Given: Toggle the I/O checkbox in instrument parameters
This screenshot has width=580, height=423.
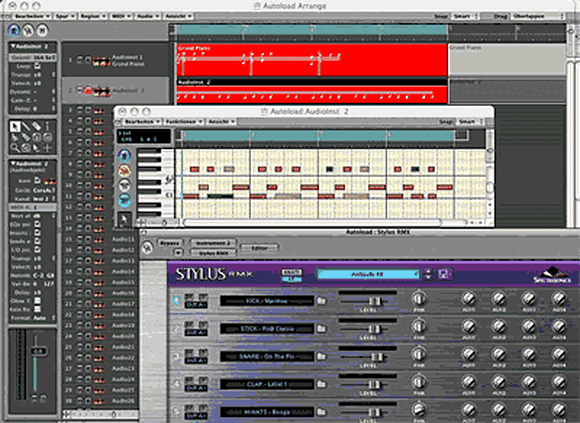Looking at the screenshot, I should (x=37, y=250).
